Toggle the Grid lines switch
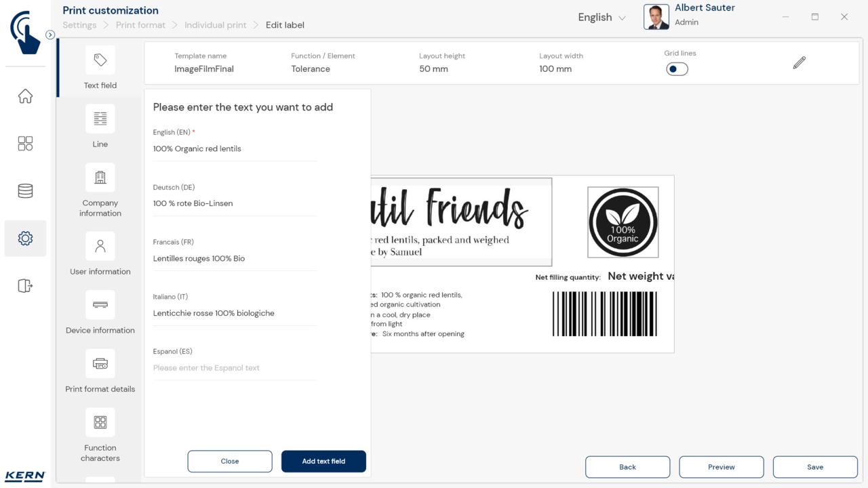This screenshot has width=868, height=488. (x=676, y=69)
